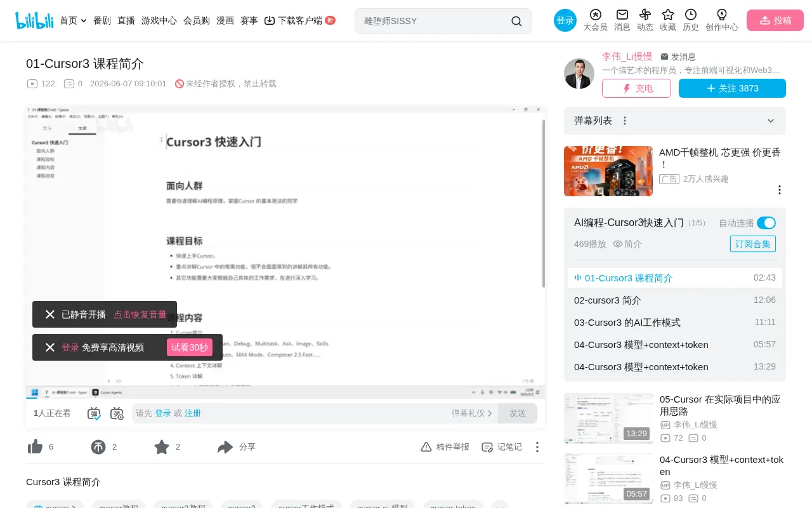Image resolution: width=812 pixels, height=508 pixels.
Task: Click the 登录 avatar button
Action: [x=565, y=20]
